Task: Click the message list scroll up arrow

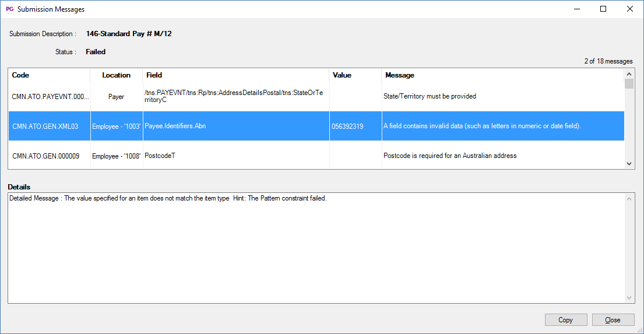Action: click(x=629, y=74)
